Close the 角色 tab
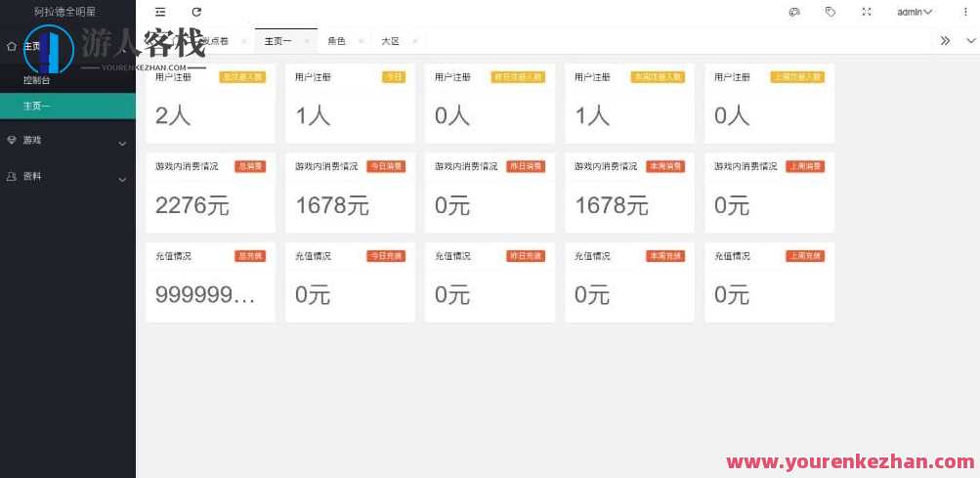 361,41
